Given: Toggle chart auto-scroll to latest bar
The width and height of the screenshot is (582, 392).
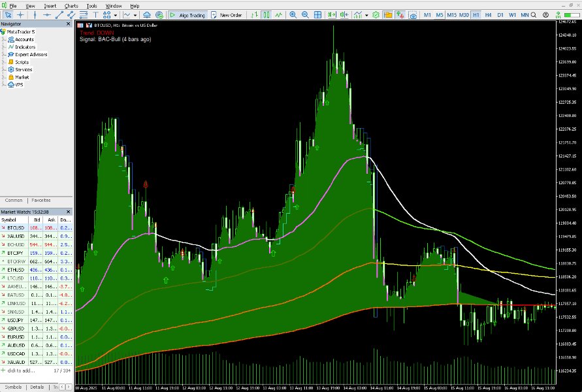Looking at the screenshot, I should tap(332, 15).
